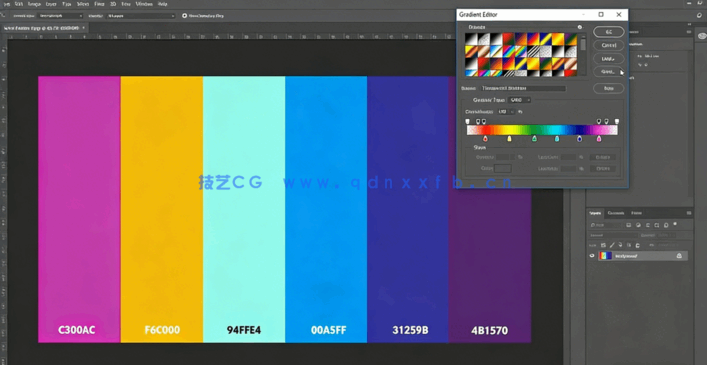The image size is (707, 365).
Task: Click the Save button in Gradient Editor
Action: point(609,72)
